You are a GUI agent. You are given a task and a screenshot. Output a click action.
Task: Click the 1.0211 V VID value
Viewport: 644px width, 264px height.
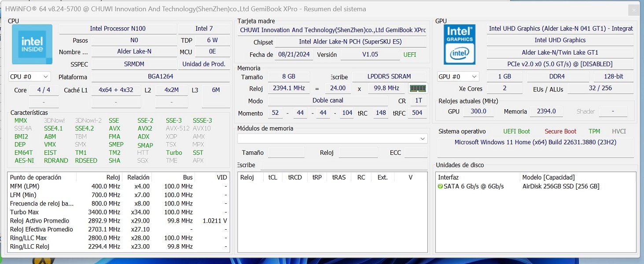point(215,221)
